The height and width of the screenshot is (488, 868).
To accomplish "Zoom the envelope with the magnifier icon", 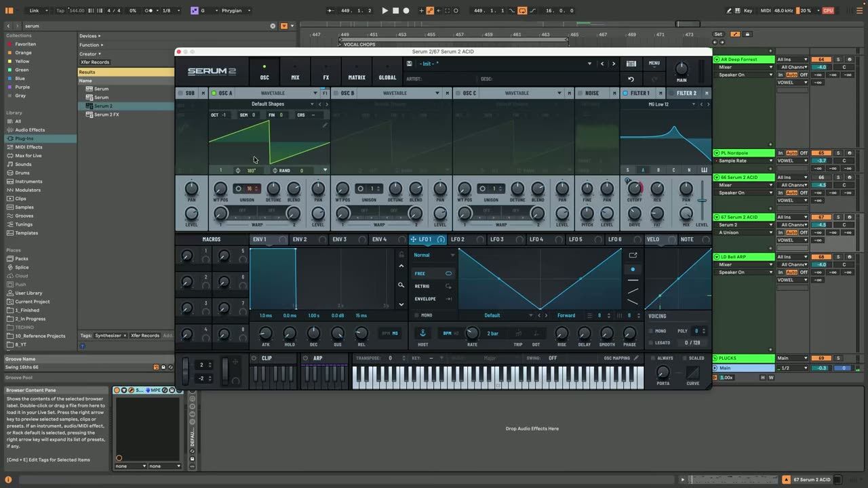I will [x=401, y=285].
